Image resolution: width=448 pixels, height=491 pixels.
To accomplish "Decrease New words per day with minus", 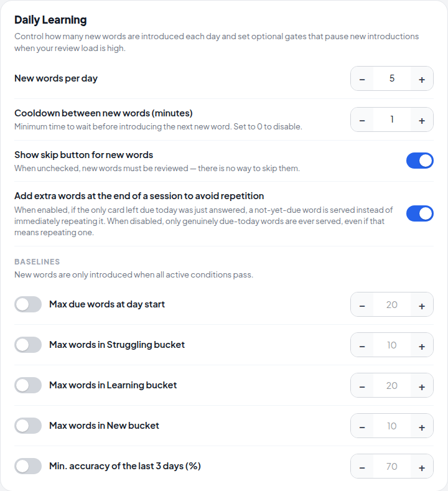I will coord(362,78).
